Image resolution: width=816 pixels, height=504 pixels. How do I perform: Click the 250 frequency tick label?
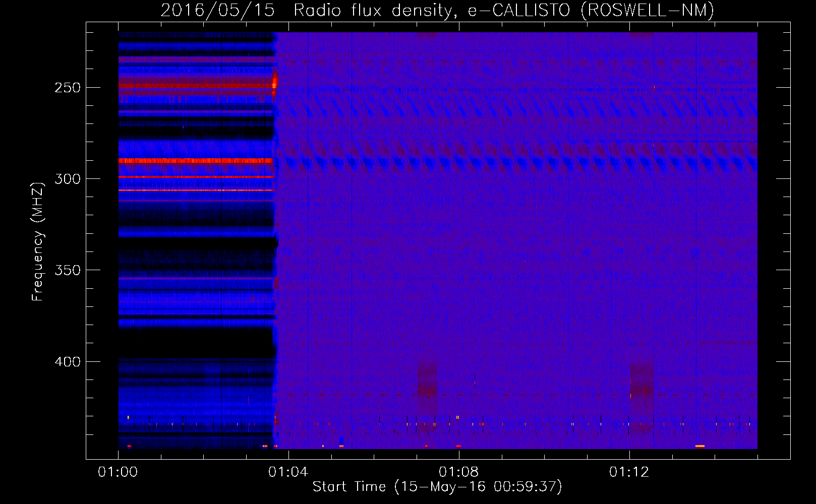tap(68, 88)
